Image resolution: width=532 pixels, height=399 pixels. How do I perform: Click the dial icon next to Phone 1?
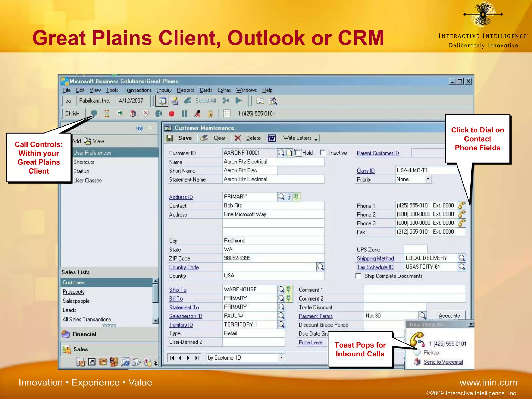(462, 205)
